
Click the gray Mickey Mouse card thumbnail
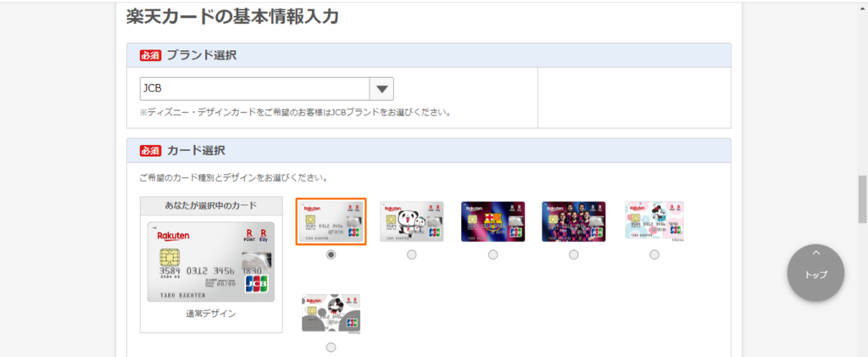[331, 313]
